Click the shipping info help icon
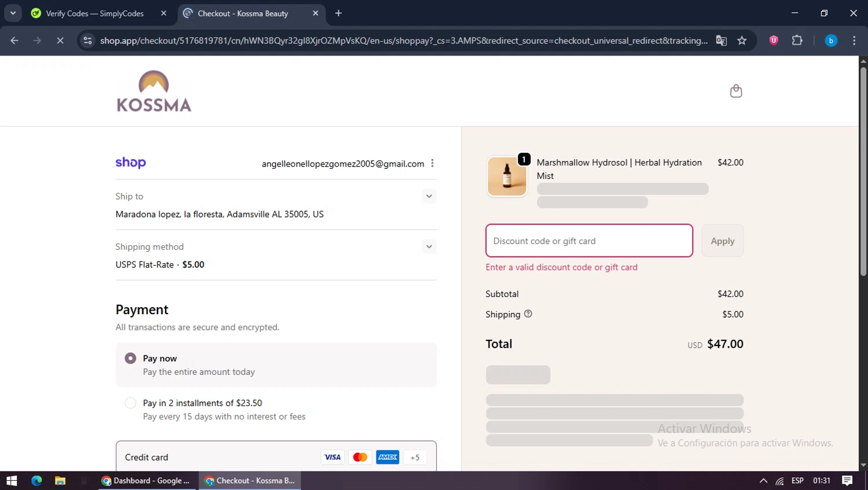Screen dimensions: 868x490 coord(528,314)
